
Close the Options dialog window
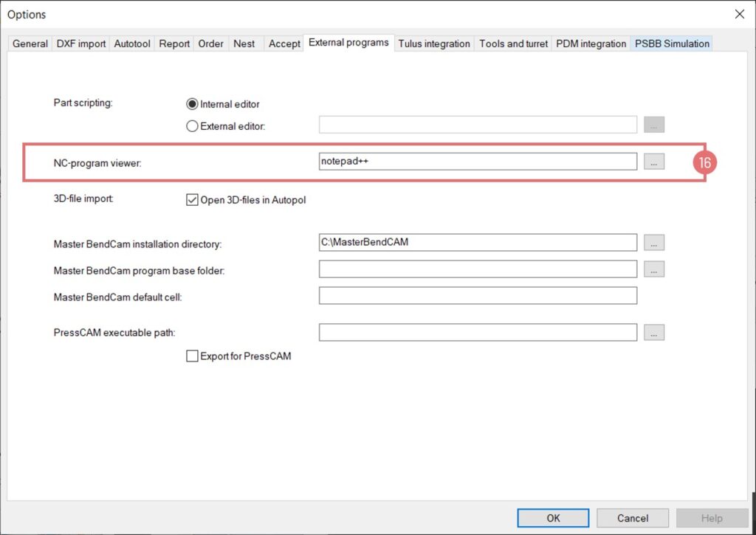pos(739,14)
